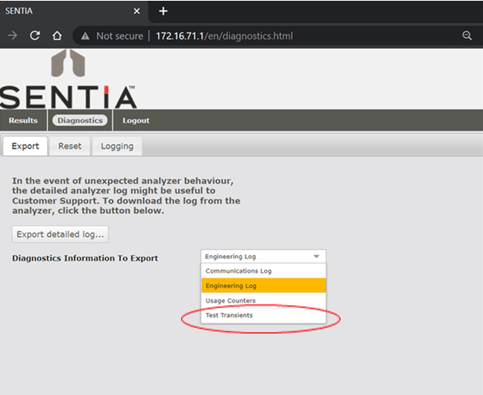
Task: Open a new browser tab with plus icon
Action: tap(163, 11)
